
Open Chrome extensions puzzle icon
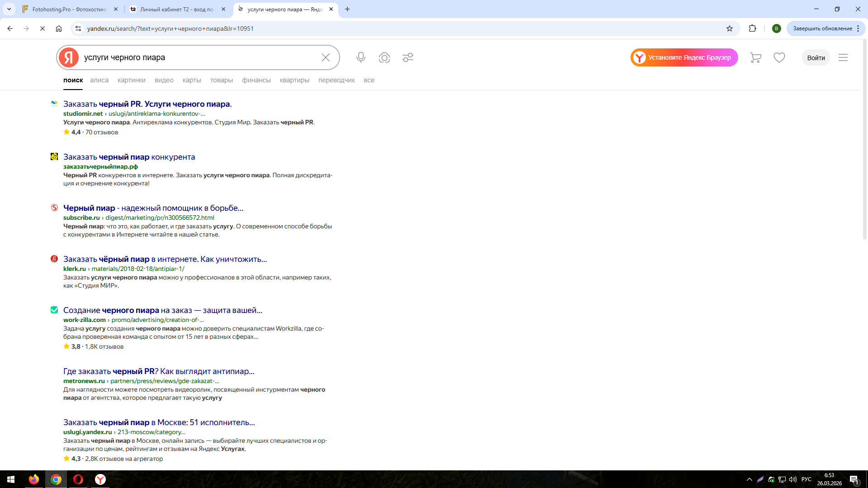point(753,28)
